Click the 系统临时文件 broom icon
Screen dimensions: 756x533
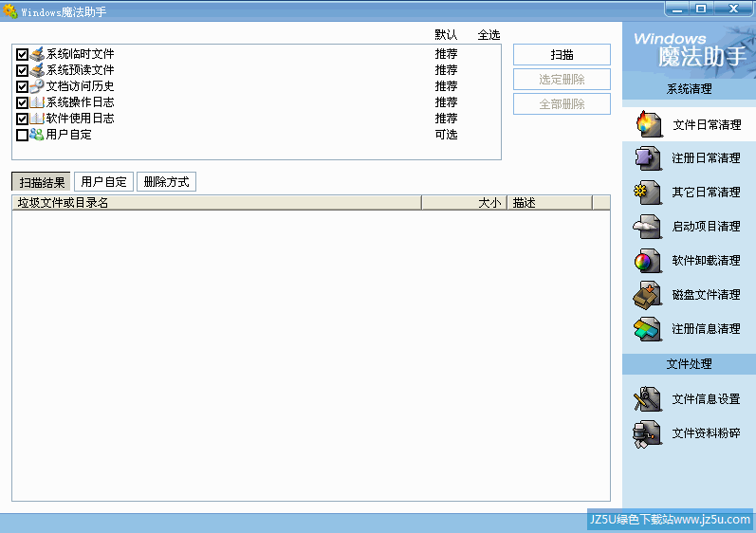[37, 54]
